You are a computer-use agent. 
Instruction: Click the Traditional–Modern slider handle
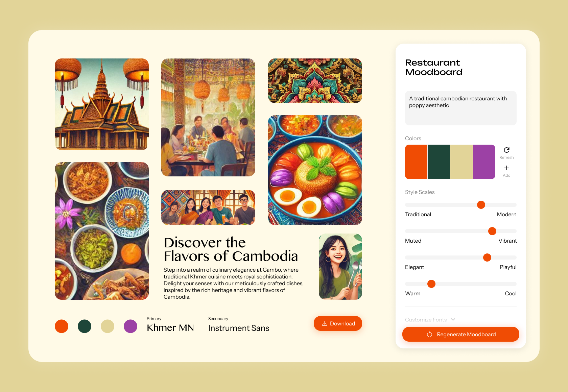[x=481, y=205]
